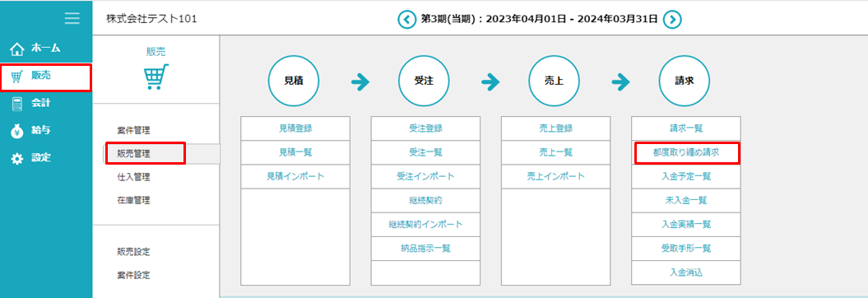
Task: Click company name 株式会社テスト101
Action: point(151,20)
